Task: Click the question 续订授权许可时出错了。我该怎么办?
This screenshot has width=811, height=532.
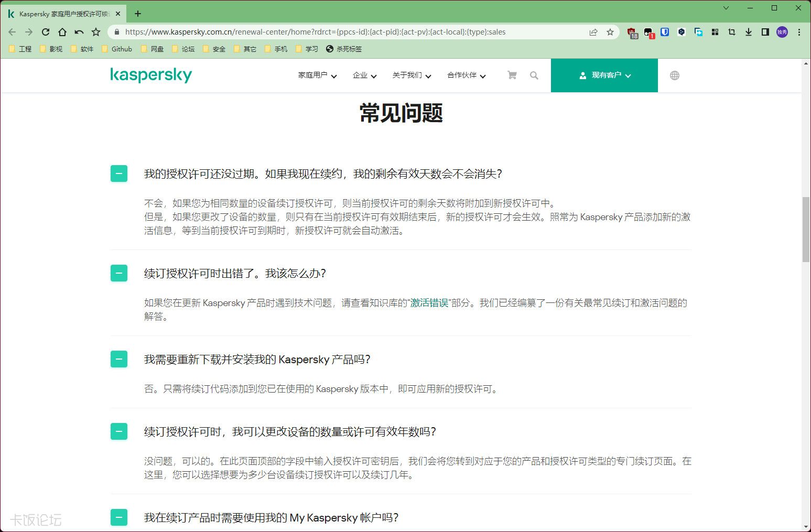Action: pyautogui.click(x=235, y=273)
